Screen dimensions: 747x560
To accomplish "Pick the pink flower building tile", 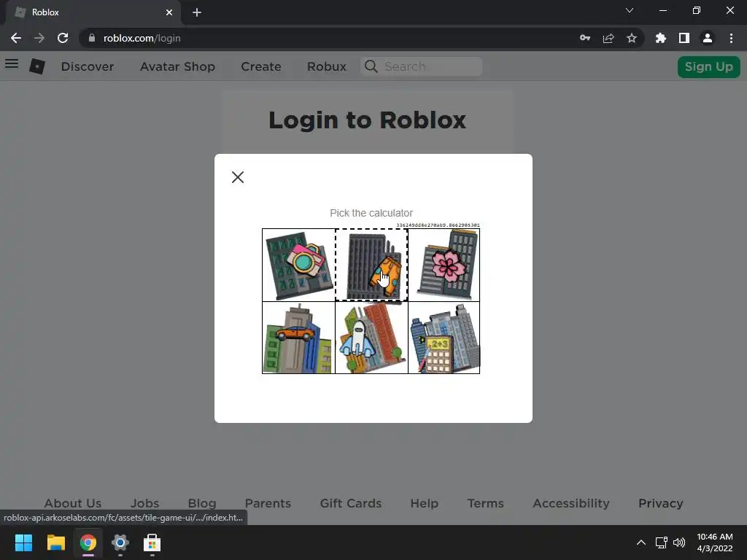I will [x=444, y=265].
